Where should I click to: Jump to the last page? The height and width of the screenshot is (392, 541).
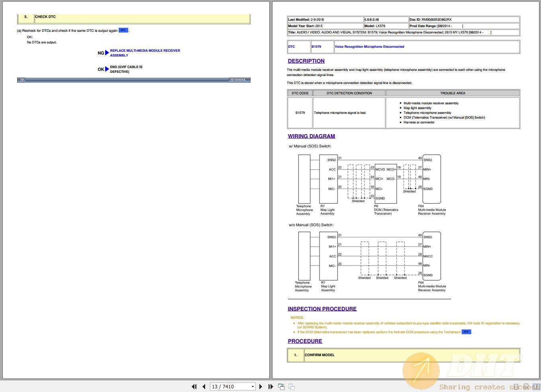pyautogui.click(x=270, y=386)
